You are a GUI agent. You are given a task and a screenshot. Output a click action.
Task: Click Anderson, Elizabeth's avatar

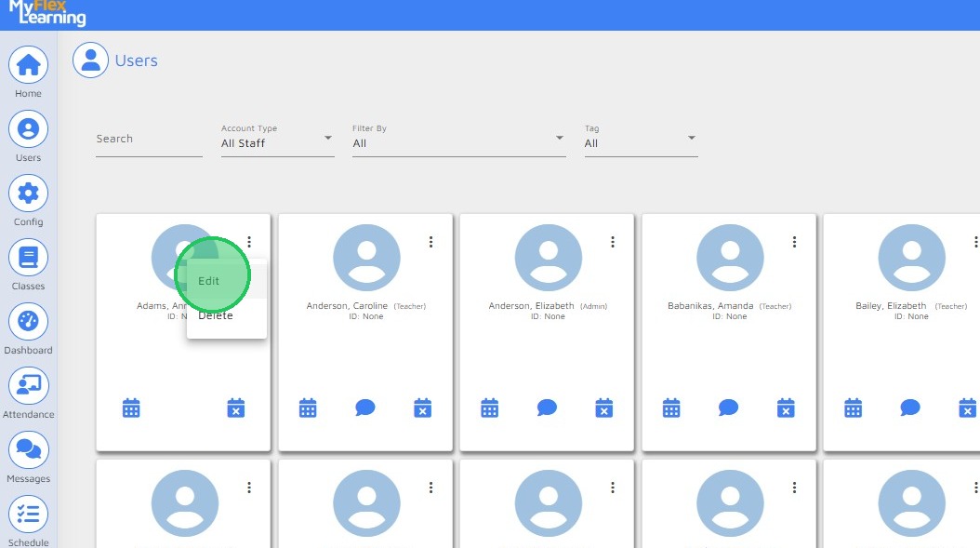[549, 258]
